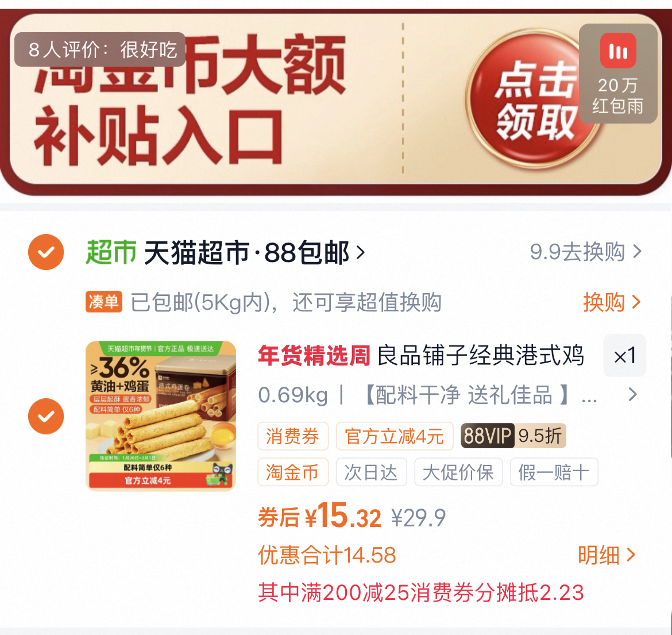Uncheck the 良品铺子 egg roll item checkbox

click(x=46, y=416)
